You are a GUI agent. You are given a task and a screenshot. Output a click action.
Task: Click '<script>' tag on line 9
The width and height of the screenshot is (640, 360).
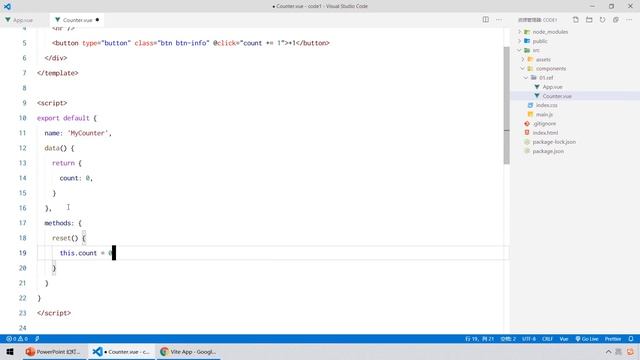point(52,103)
